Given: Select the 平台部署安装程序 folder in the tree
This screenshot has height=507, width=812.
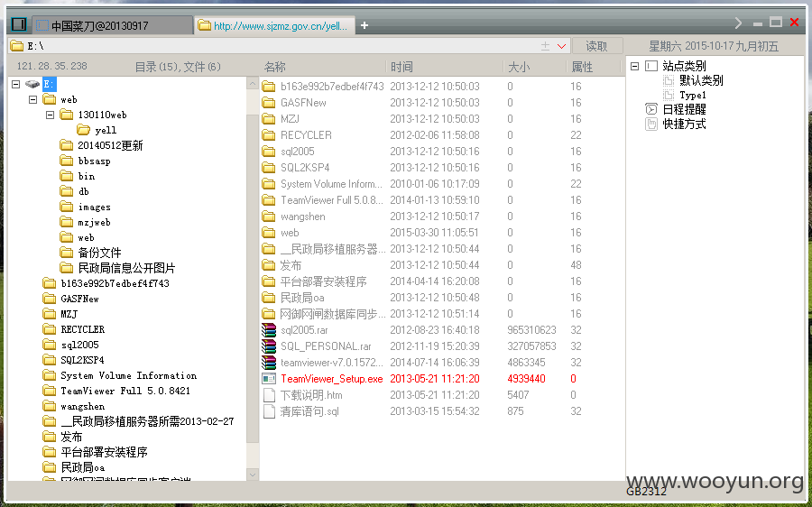Looking at the screenshot, I should tap(104, 452).
